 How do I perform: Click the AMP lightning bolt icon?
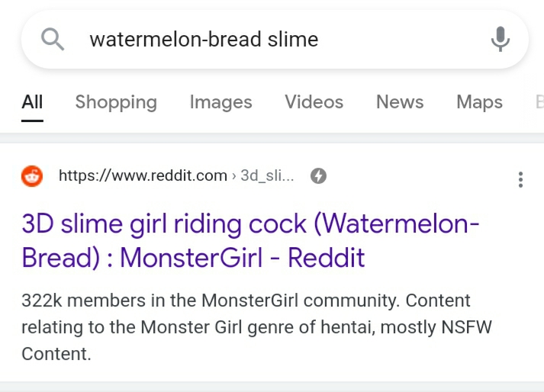pyautogui.click(x=318, y=175)
